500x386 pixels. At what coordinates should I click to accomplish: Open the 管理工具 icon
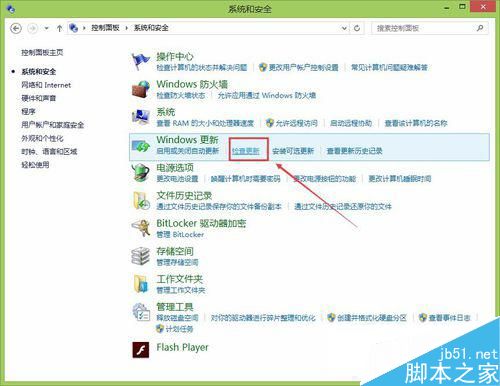[x=141, y=312]
